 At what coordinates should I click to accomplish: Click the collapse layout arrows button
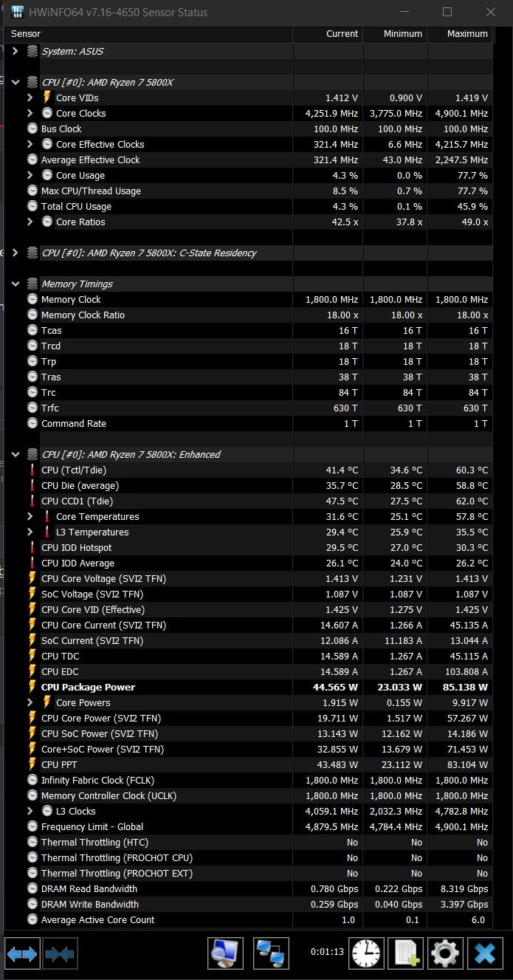[60, 953]
